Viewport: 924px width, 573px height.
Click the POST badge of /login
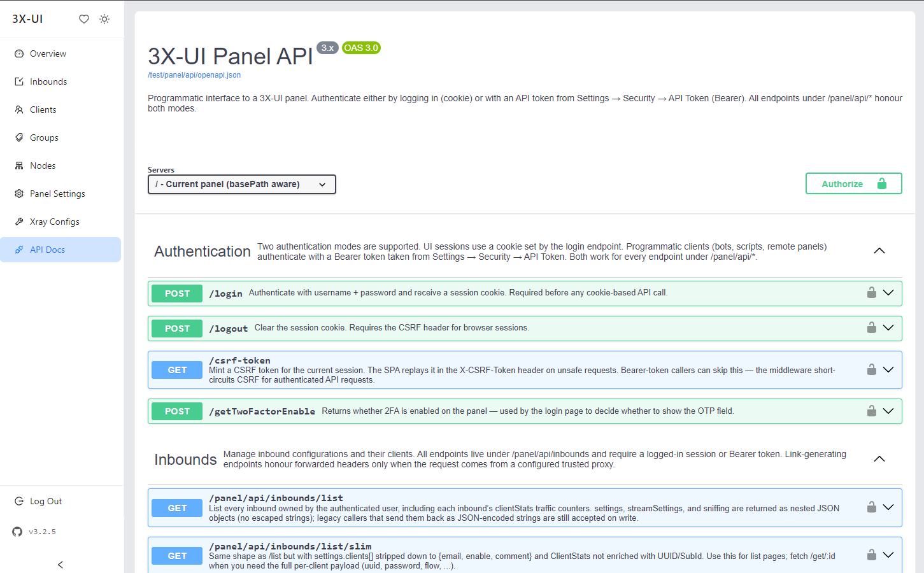(x=177, y=294)
